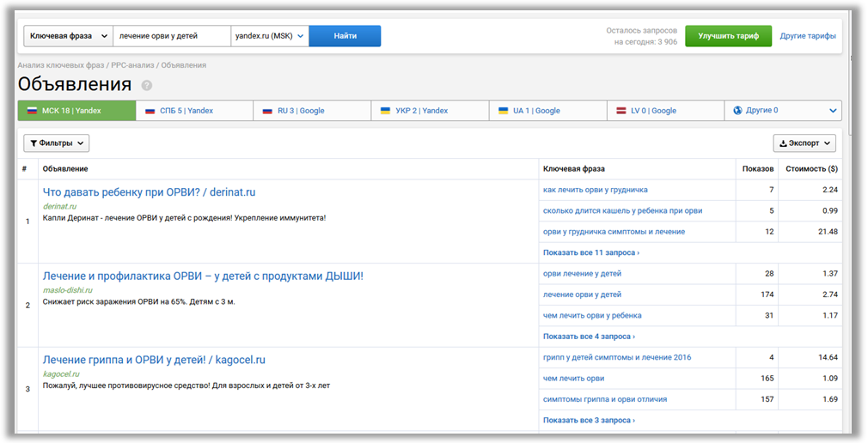
Task: Open the yandex.ru (MSK) region dropdown
Action: coord(270,36)
